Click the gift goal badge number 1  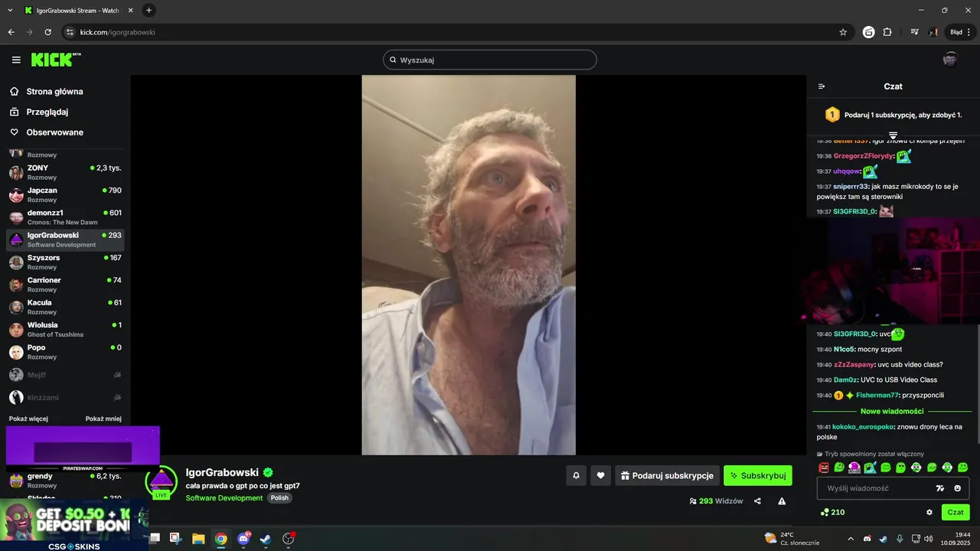coord(832,115)
